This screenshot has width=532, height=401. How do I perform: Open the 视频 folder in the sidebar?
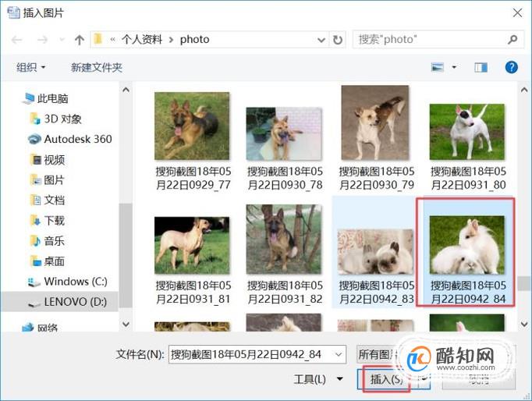48,159
